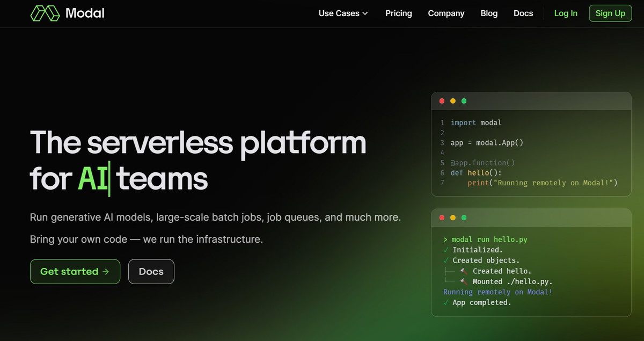Click the Modal brand name text
This screenshot has height=341, width=644.
(85, 13)
